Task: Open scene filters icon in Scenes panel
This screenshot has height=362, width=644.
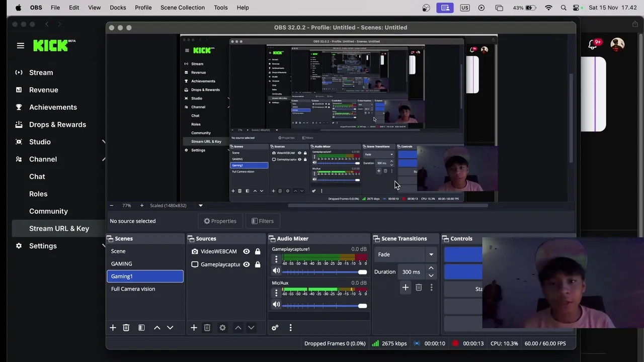Action: 141,328
